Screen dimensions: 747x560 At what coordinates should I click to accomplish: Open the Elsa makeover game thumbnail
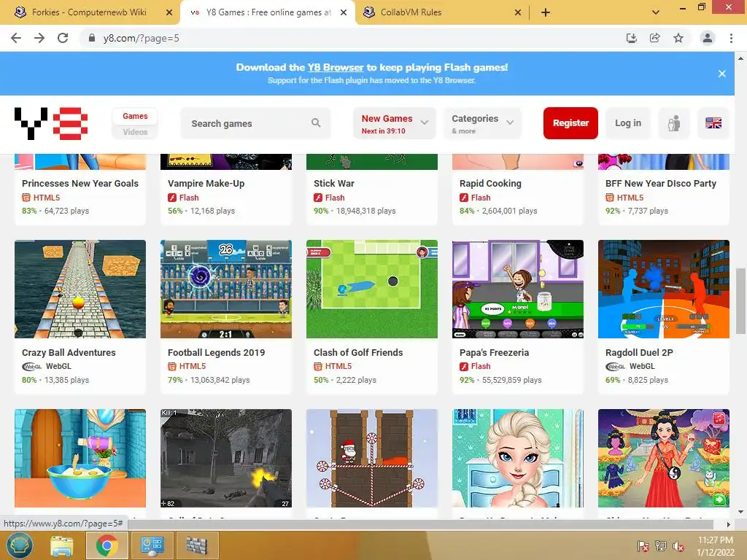[x=517, y=458]
